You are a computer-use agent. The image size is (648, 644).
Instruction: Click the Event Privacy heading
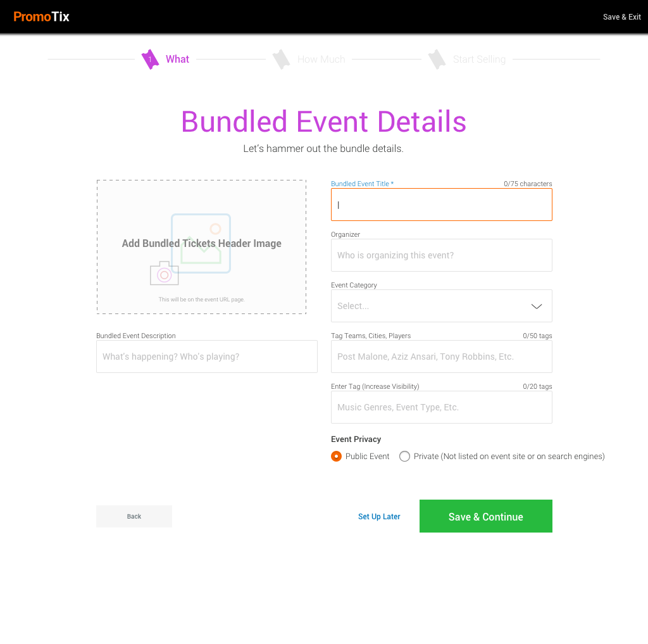coord(356,439)
